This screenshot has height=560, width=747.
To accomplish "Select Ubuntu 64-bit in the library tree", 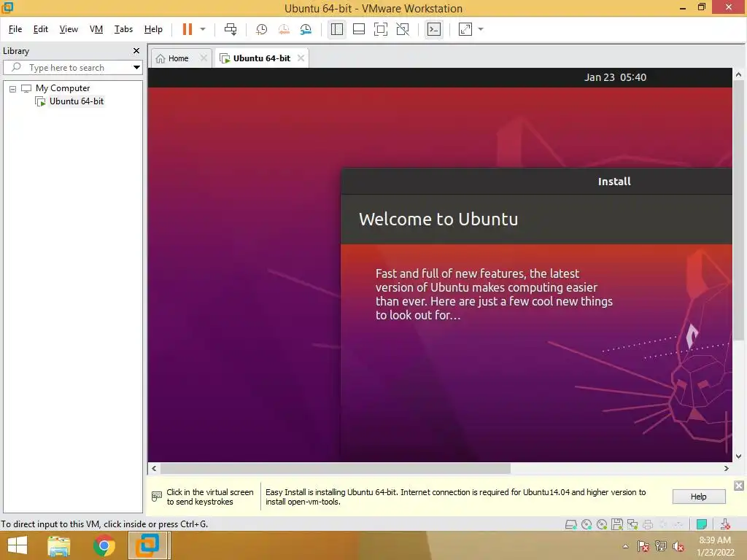I will coord(76,101).
